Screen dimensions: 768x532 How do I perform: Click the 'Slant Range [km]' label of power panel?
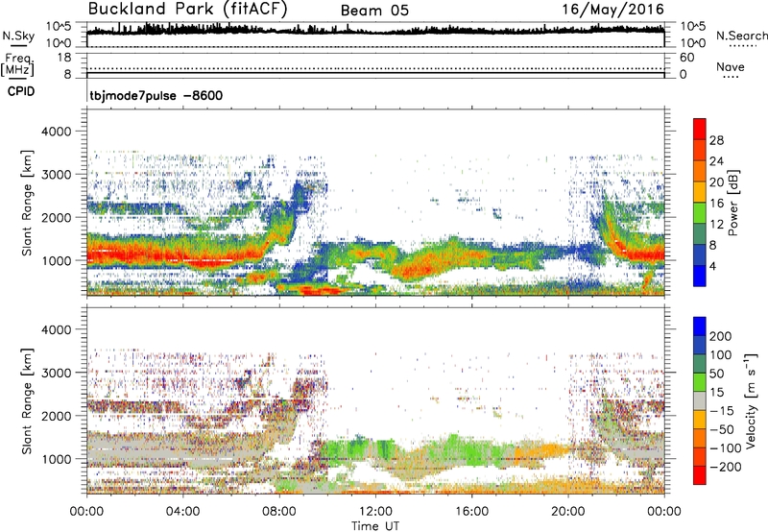click(27, 204)
